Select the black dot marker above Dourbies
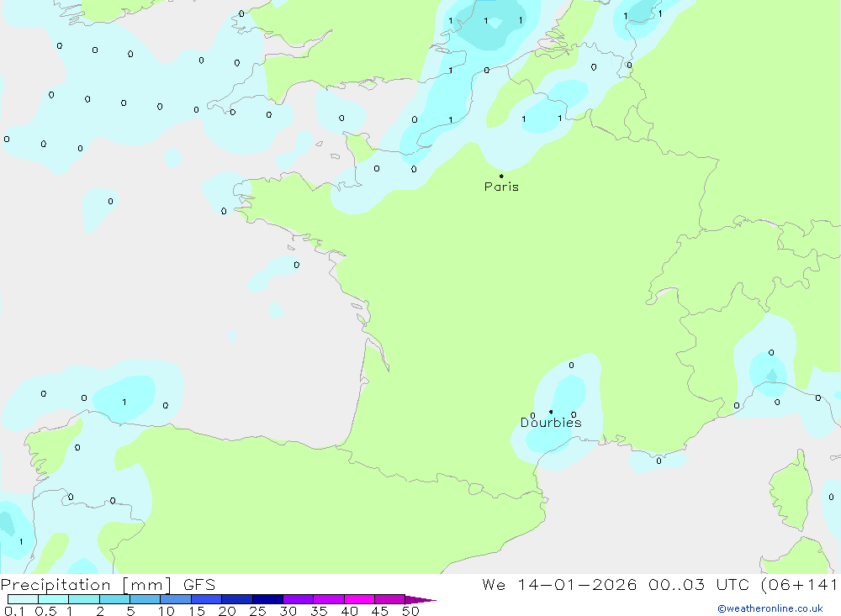 pyautogui.click(x=551, y=412)
